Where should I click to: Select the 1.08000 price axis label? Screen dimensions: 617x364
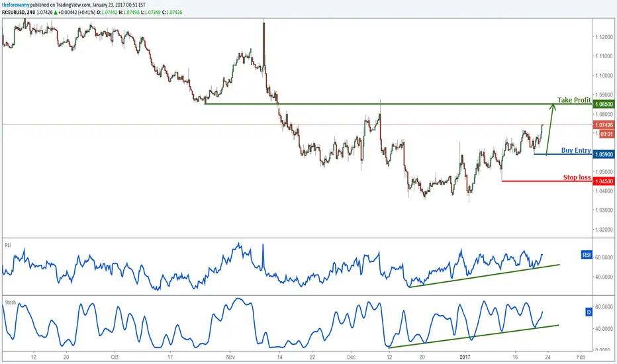tap(604, 114)
